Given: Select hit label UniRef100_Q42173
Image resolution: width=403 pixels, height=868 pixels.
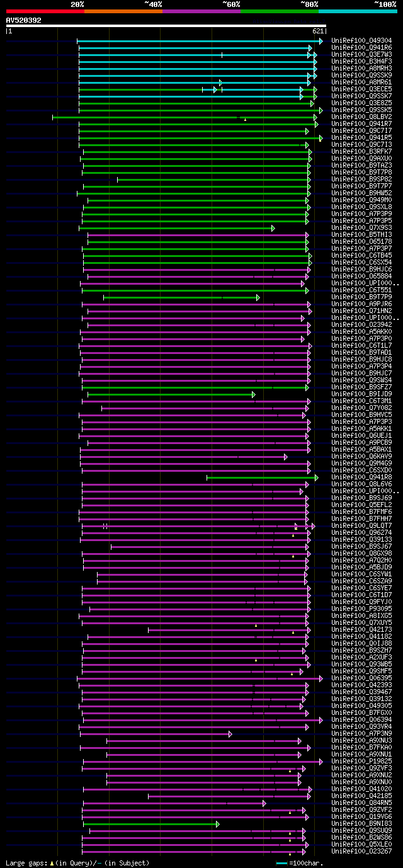Looking at the screenshot, I should 361,630.
